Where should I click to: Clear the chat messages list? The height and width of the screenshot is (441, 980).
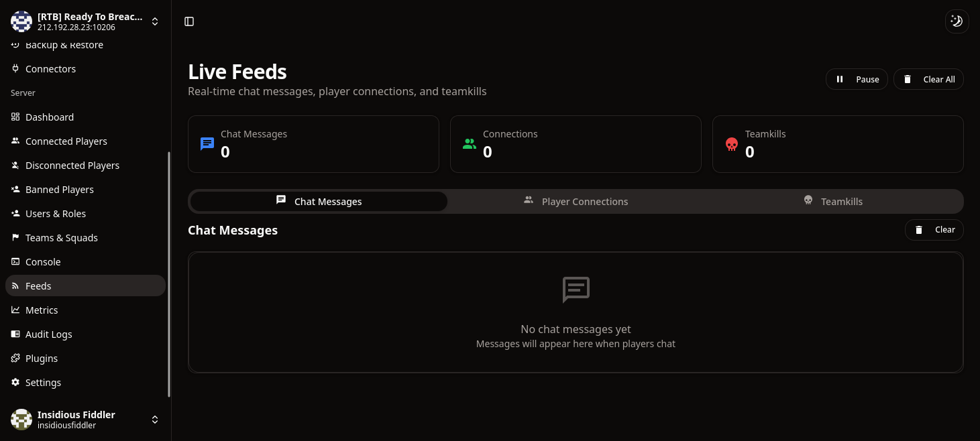[934, 229]
